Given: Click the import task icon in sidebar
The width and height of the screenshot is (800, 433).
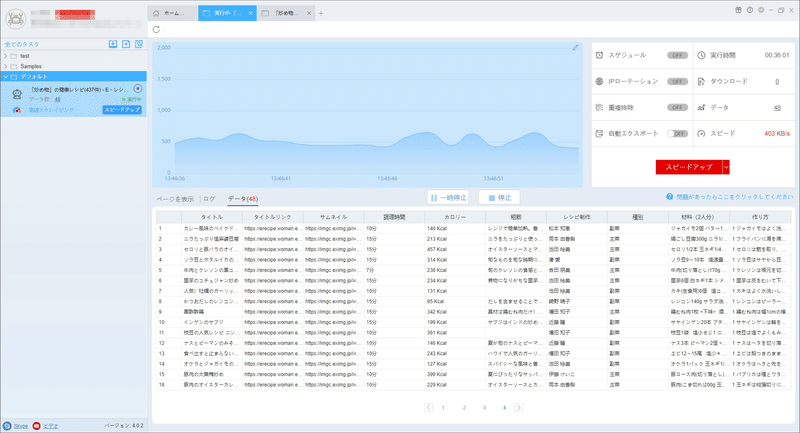Looking at the screenshot, I should click(113, 44).
